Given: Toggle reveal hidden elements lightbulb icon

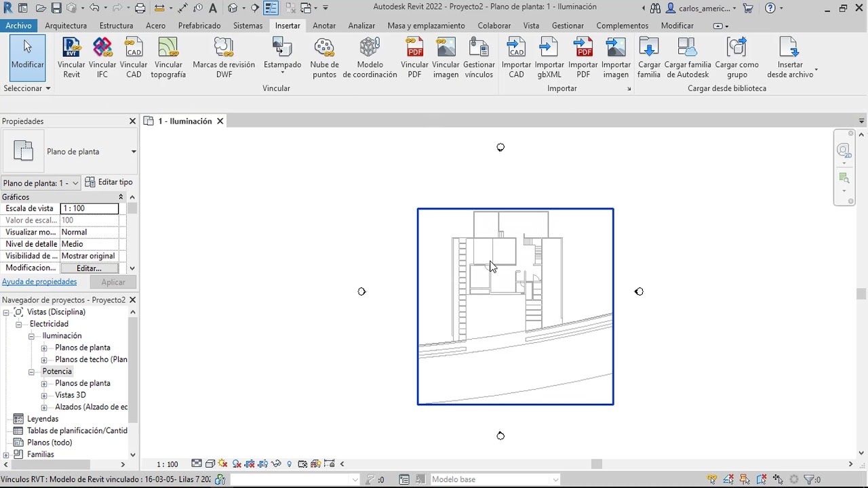Looking at the screenshot, I should [290, 464].
